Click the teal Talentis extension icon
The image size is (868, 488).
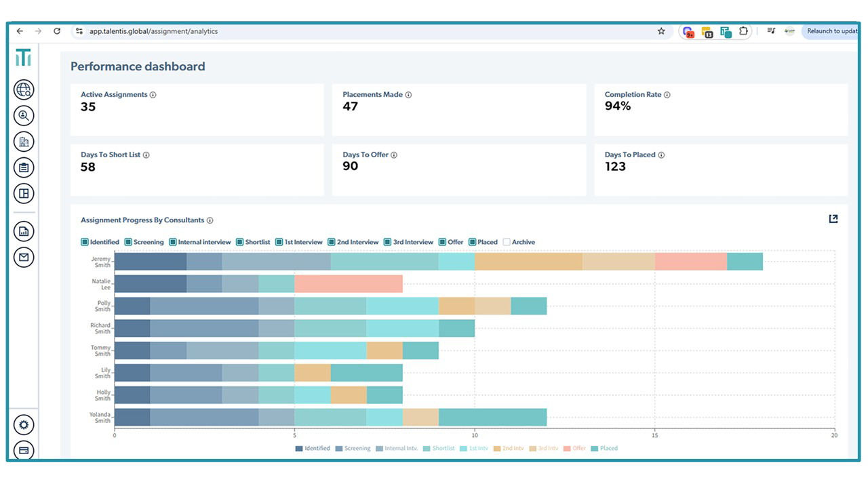(726, 32)
